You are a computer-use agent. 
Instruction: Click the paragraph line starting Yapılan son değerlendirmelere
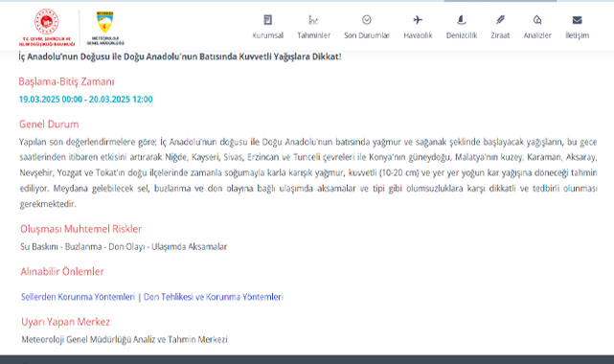tap(308, 142)
